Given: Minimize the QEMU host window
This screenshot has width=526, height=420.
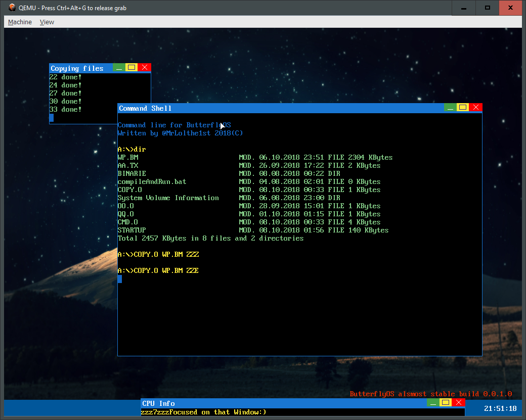Looking at the screenshot, I should [464, 8].
